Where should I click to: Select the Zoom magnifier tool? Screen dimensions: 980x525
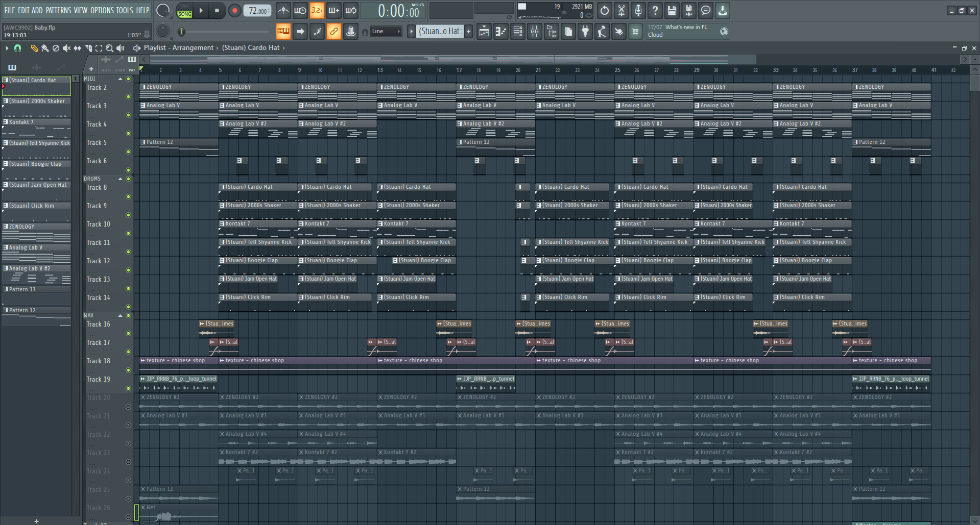pos(109,48)
